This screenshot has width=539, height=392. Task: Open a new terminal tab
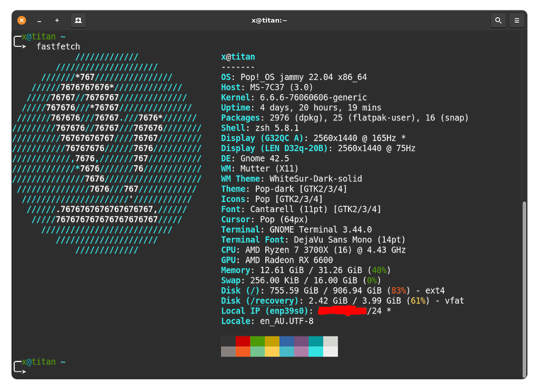78,20
